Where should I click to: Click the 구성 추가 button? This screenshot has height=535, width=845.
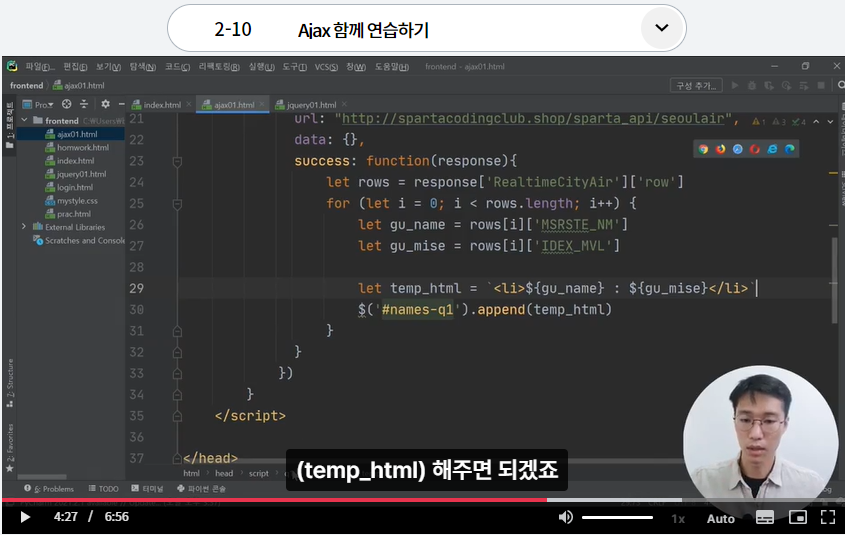pyautogui.click(x=696, y=85)
